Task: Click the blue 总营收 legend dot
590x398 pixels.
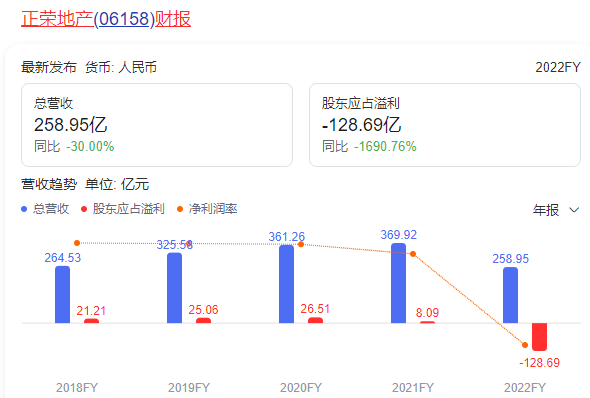Action: [24, 209]
